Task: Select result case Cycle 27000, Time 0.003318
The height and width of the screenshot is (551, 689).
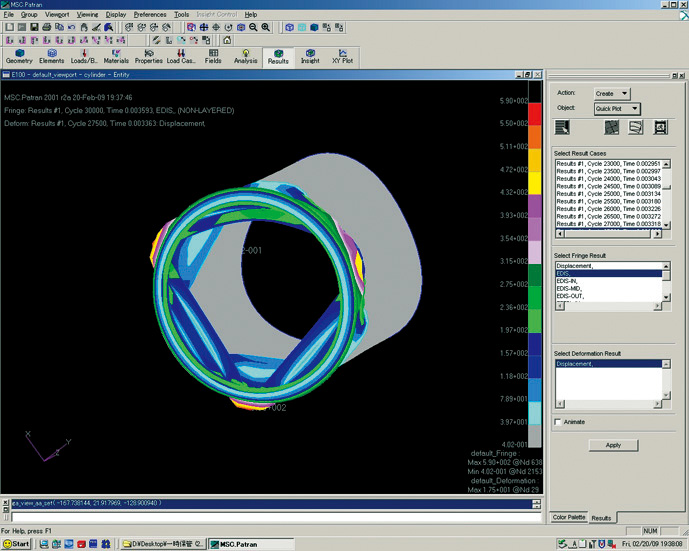Action: point(609,224)
